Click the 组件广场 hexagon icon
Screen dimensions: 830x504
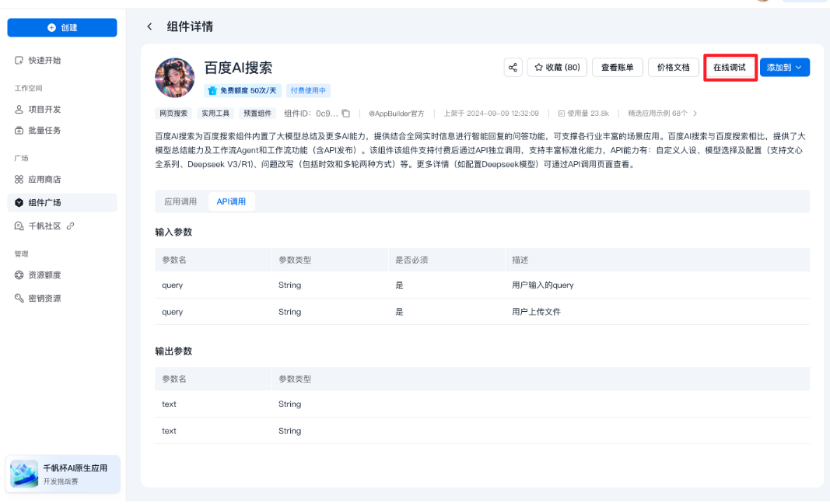[x=19, y=203]
